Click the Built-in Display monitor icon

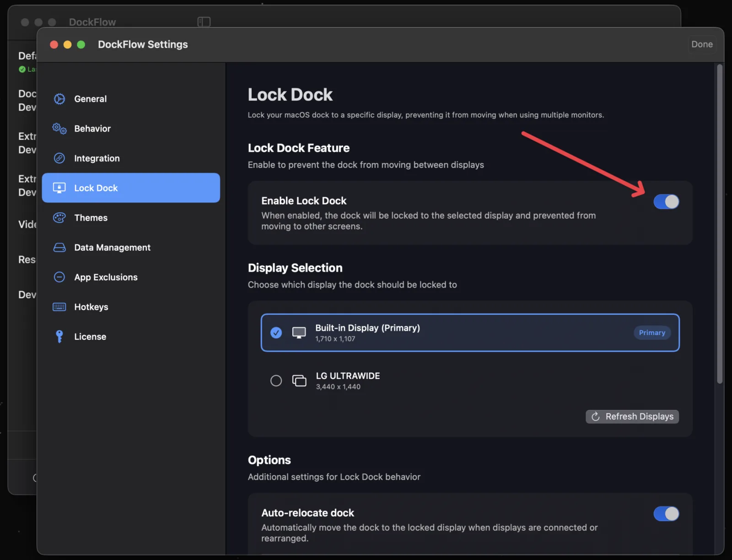pyautogui.click(x=299, y=333)
